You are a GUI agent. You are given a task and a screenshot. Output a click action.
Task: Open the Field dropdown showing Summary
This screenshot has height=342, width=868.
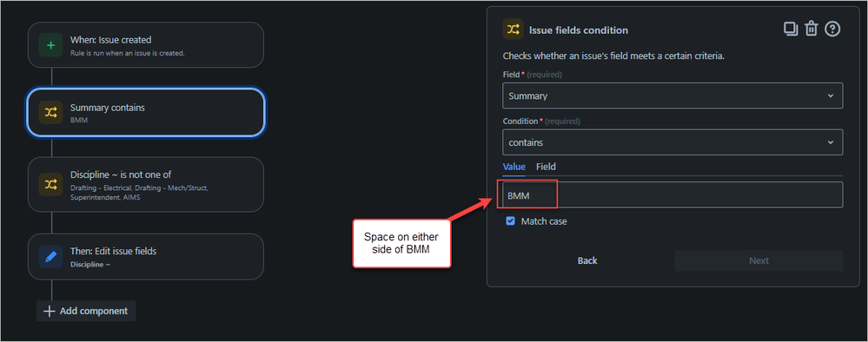[673, 95]
